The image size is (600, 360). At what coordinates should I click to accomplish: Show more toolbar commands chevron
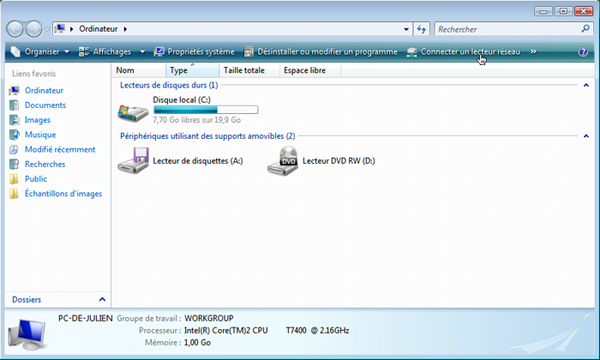(533, 52)
